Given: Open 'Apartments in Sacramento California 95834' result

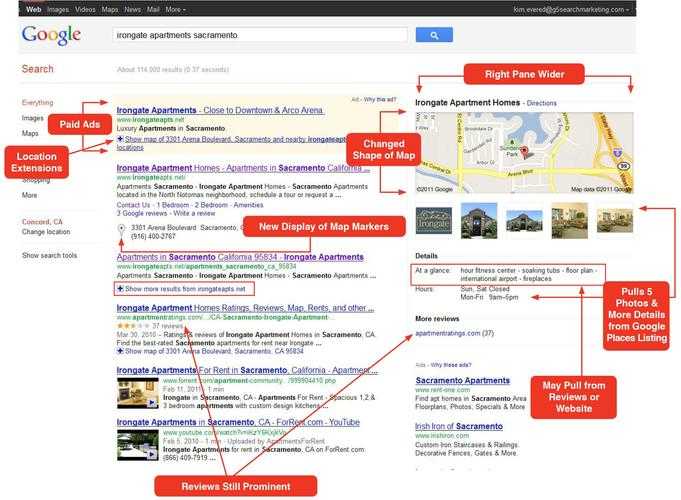Looking at the screenshot, I should pyautogui.click(x=240, y=257).
